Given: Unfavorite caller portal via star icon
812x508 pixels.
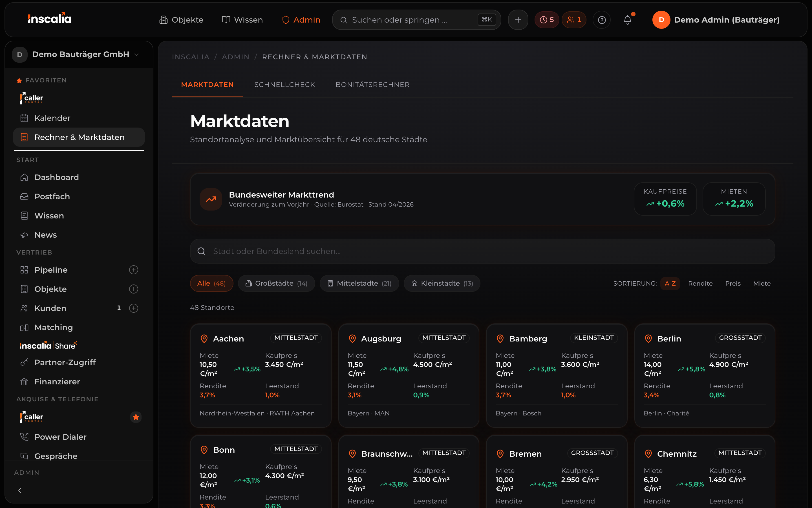Looking at the screenshot, I should (136, 417).
